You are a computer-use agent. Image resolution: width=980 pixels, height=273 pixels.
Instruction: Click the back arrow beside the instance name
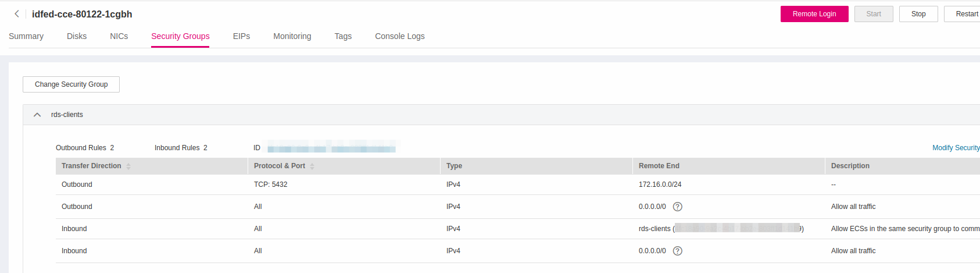pos(17,14)
